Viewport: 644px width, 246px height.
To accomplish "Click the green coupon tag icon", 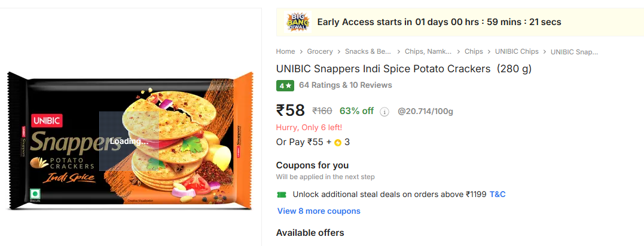I will coord(281,195).
